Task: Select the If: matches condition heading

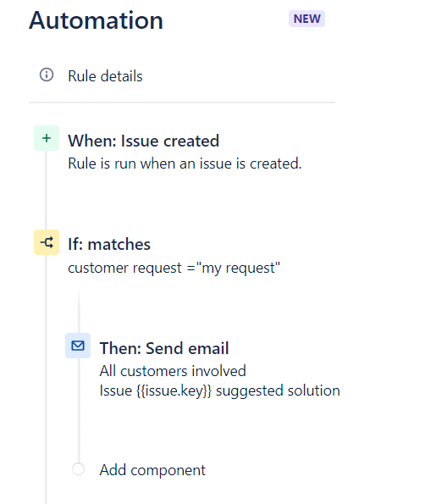Action: [x=109, y=244]
